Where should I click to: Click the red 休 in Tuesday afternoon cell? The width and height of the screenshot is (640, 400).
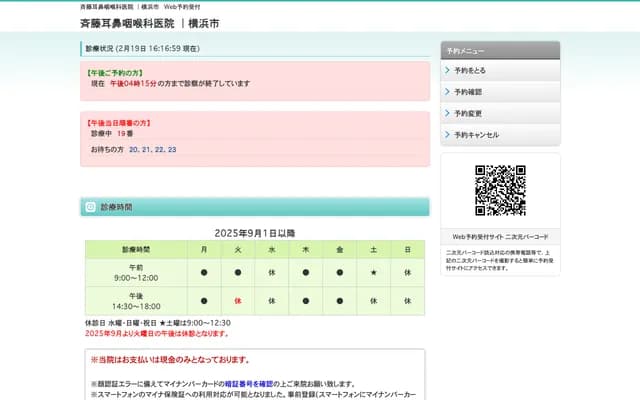[x=238, y=300]
